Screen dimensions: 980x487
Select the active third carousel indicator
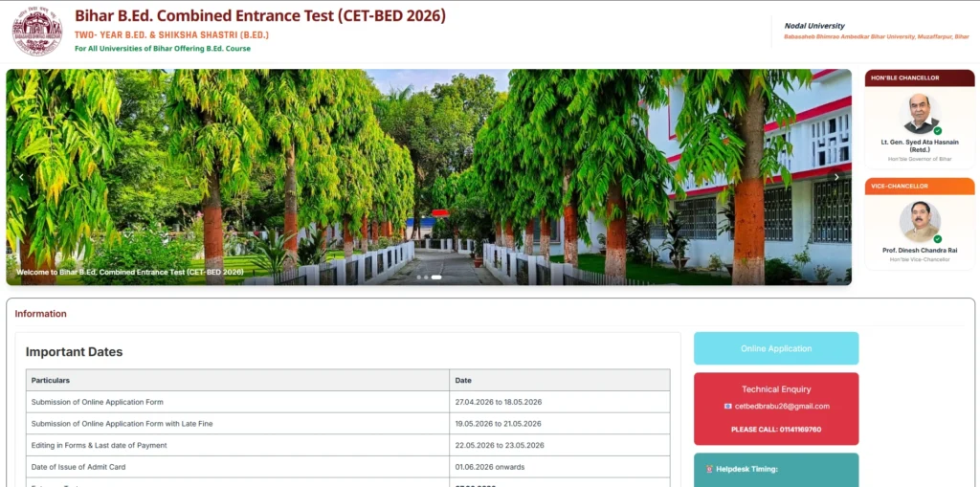(x=436, y=277)
